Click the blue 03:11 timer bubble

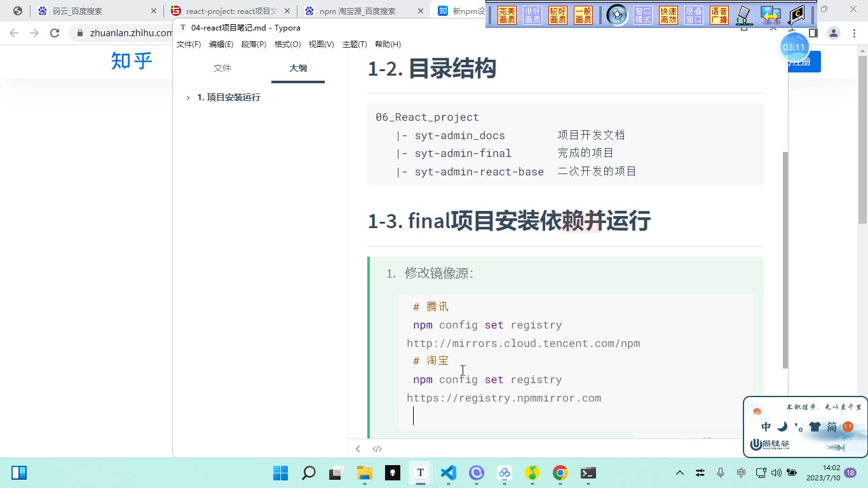[x=794, y=47]
